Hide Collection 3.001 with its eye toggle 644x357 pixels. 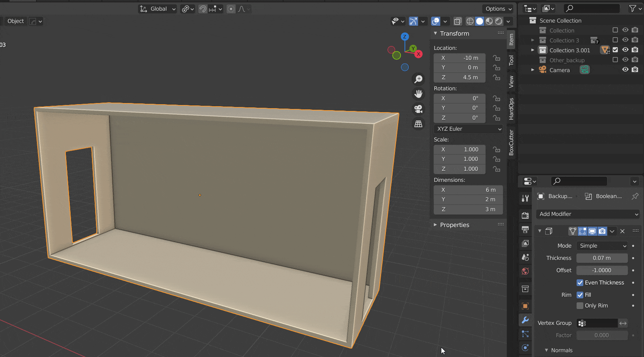(625, 50)
